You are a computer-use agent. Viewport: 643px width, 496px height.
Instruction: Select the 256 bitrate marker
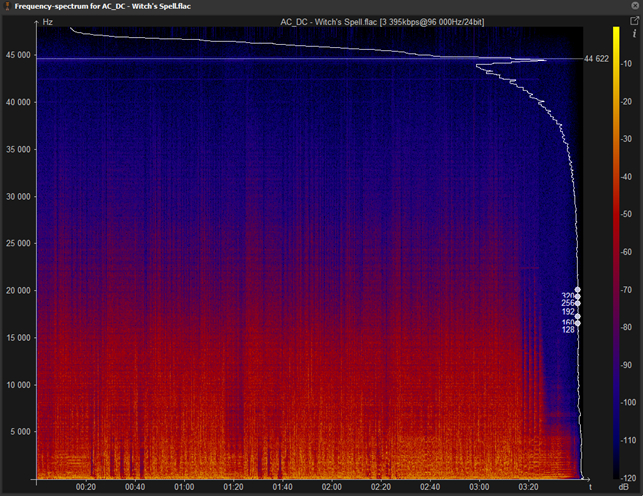click(568, 303)
